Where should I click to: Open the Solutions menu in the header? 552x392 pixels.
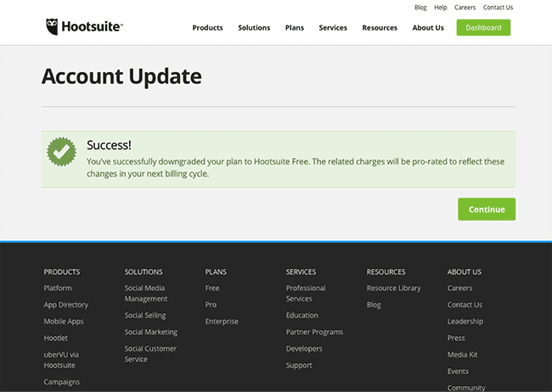[x=254, y=28]
